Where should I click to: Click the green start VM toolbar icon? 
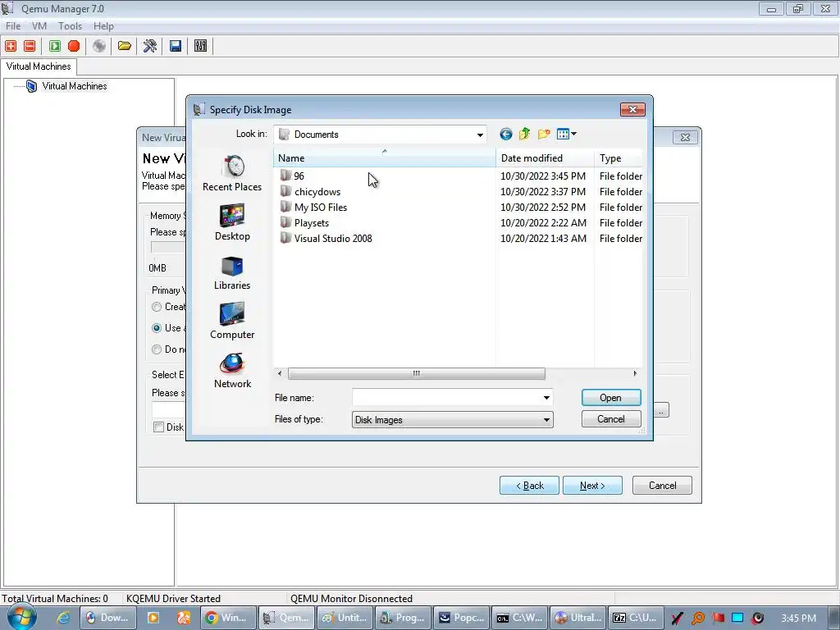coord(55,46)
